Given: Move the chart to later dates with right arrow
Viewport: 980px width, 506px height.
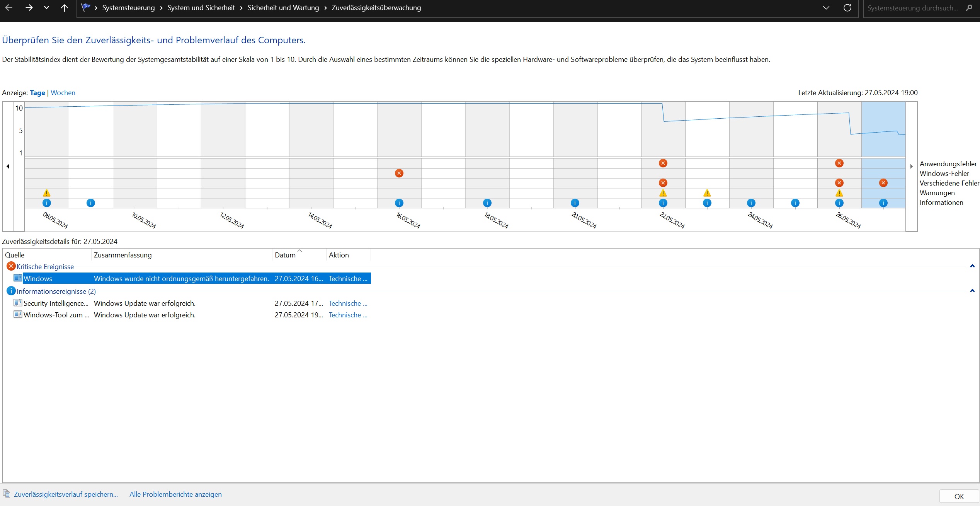Looking at the screenshot, I should [911, 167].
